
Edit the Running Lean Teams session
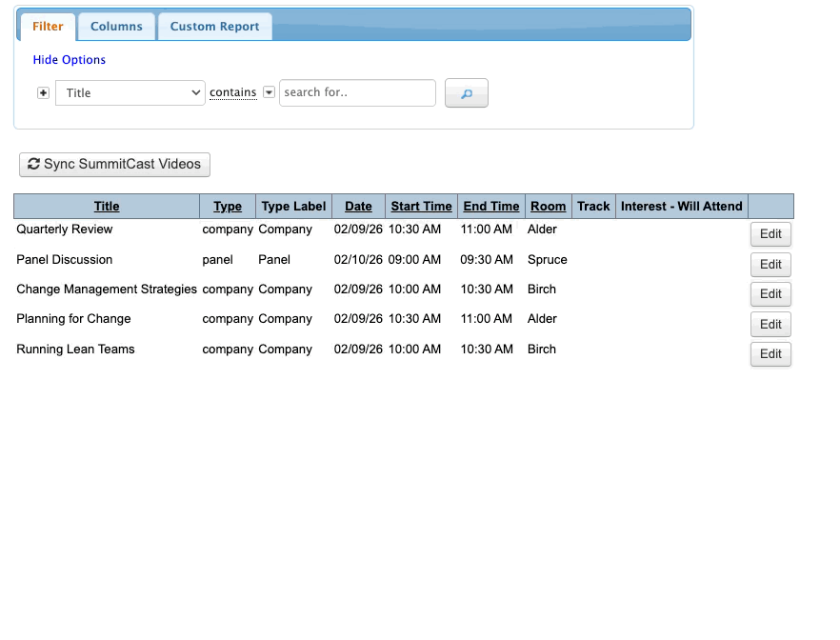click(770, 354)
